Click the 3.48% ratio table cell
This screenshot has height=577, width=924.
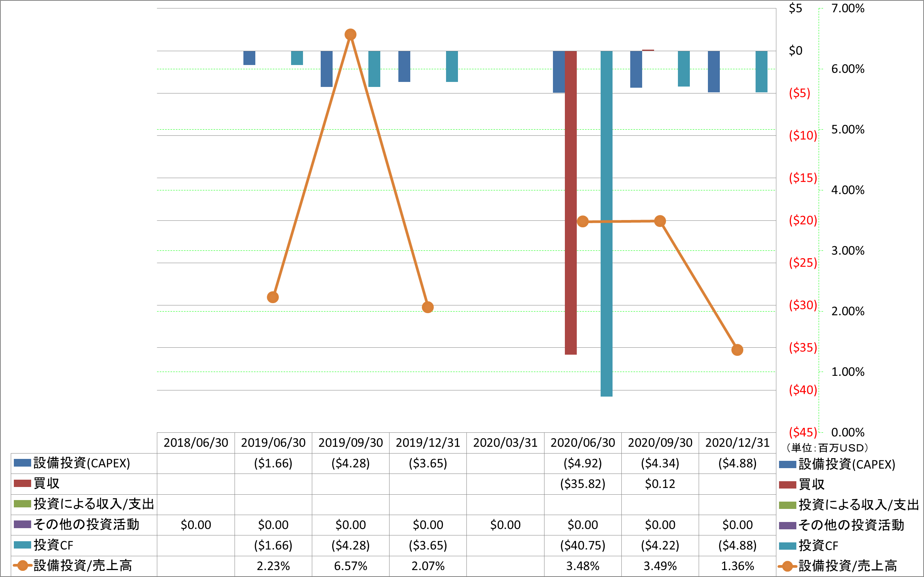pyautogui.click(x=583, y=566)
